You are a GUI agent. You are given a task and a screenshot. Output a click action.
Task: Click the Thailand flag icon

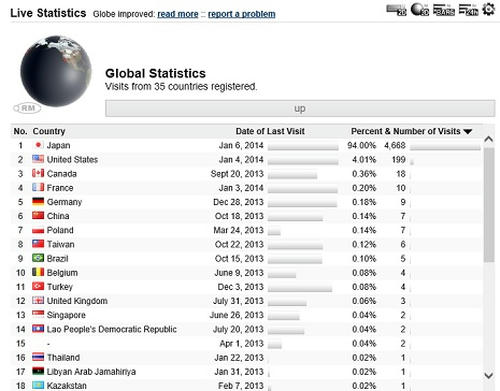coord(38,357)
